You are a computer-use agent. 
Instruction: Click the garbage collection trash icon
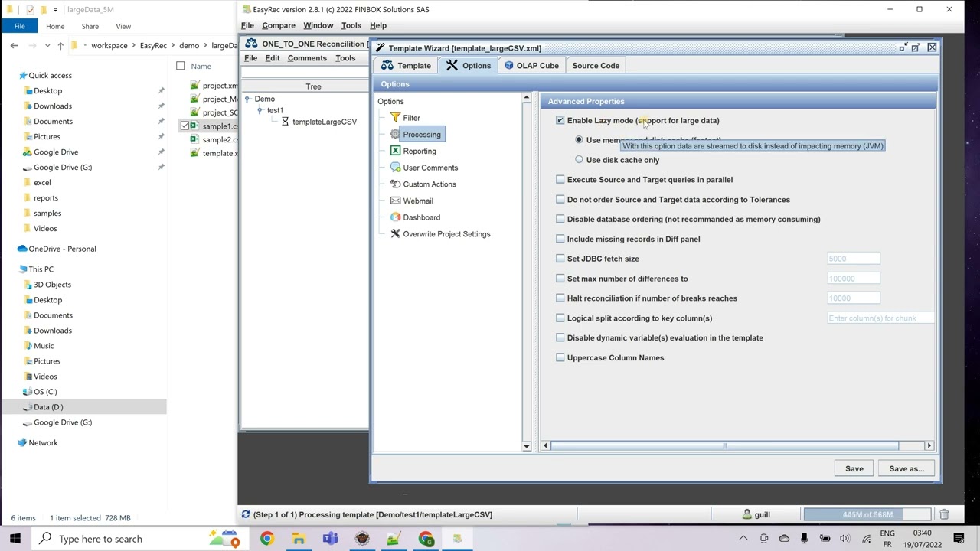pyautogui.click(x=944, y=515)
